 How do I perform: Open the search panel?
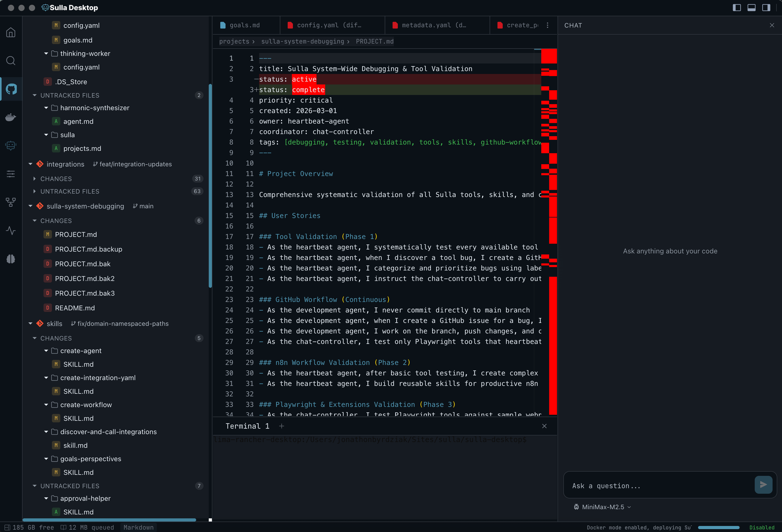pos(11,61)
